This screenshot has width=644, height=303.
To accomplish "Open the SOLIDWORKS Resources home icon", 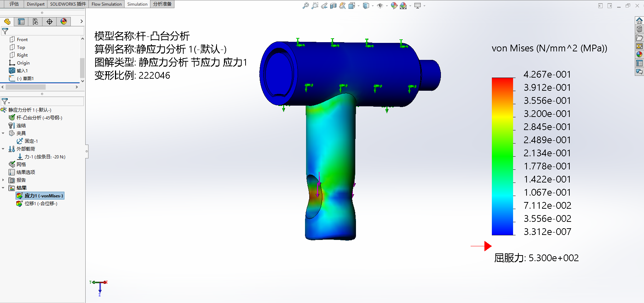I will pyautogui.click(x=639, y=21).
